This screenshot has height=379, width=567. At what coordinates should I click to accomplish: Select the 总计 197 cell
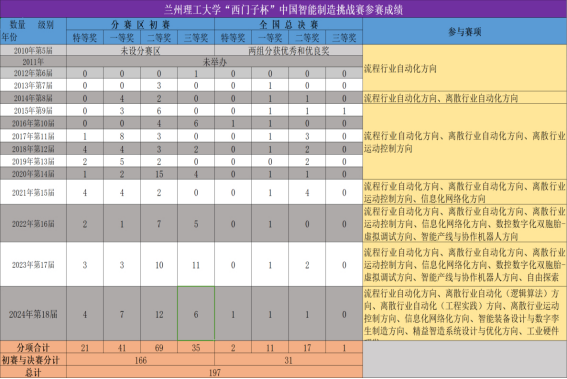point(214,372)
